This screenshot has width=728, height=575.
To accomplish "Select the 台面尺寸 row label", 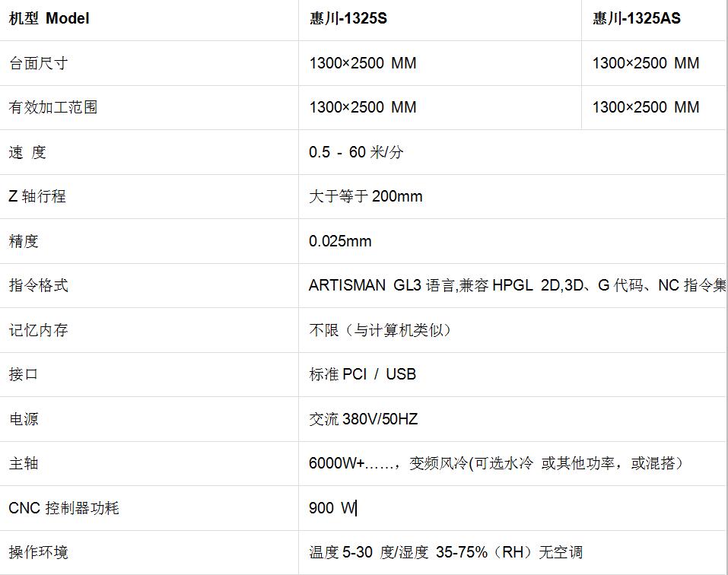I will [x=38, y=63].
